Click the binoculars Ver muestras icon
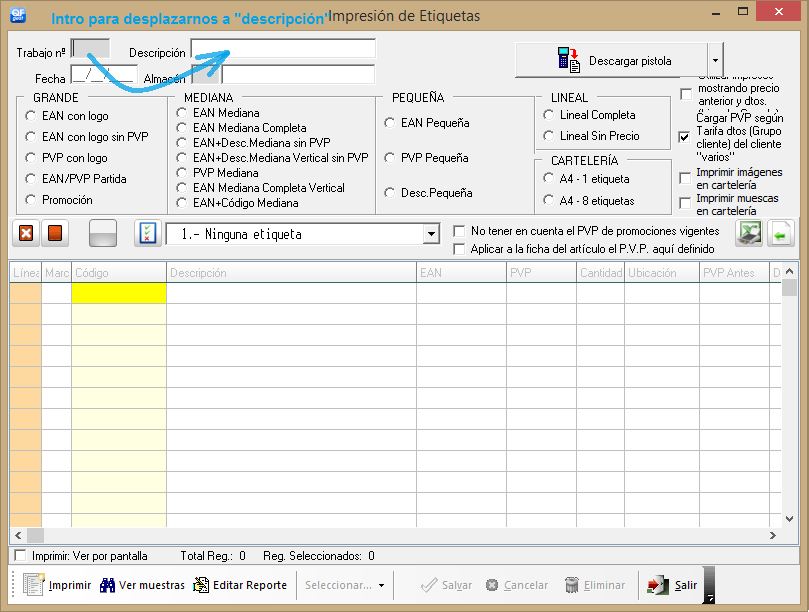This screenshot has width=809, height=612. tap(107, 585)
